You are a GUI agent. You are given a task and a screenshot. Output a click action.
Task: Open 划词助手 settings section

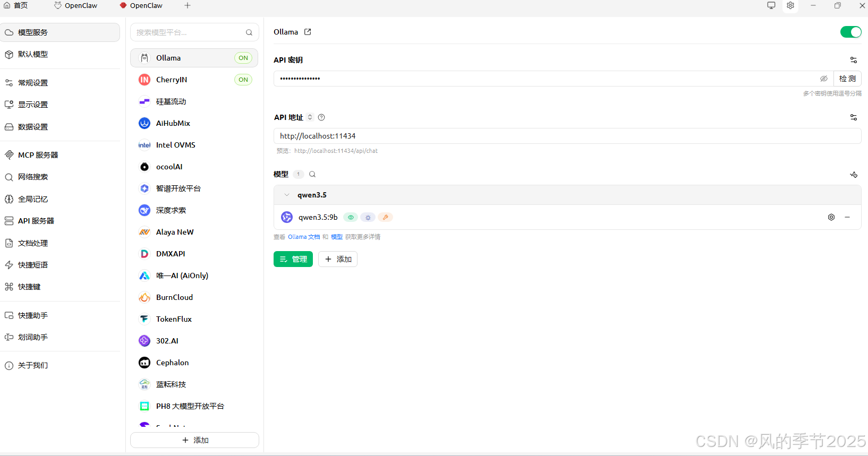coord(60,337)
